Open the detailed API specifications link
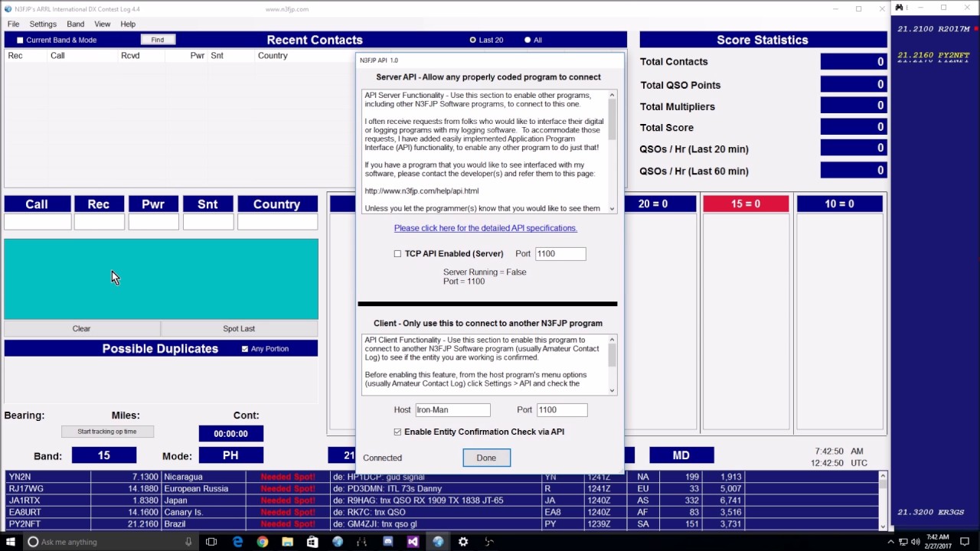980x551 pixels. click(x=485, y=228)
